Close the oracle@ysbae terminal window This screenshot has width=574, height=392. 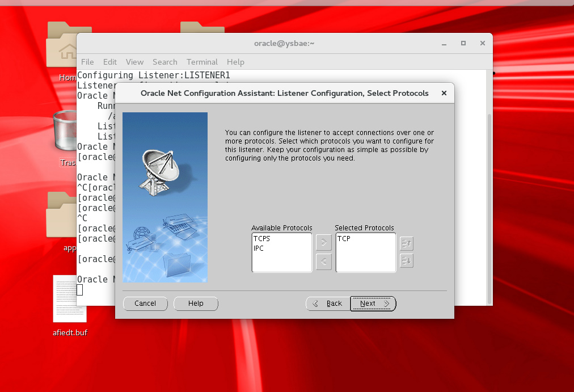(x=483, y=43)
